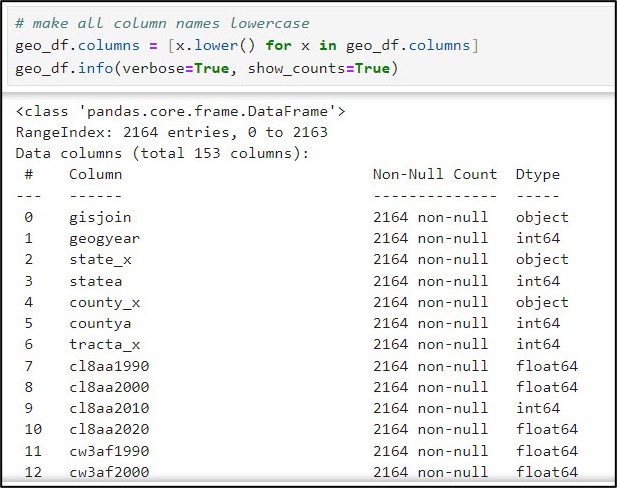Click the 'cl8aa1990' column name
The height and width of the screenshot is (488, 617).
click(109, 366)
